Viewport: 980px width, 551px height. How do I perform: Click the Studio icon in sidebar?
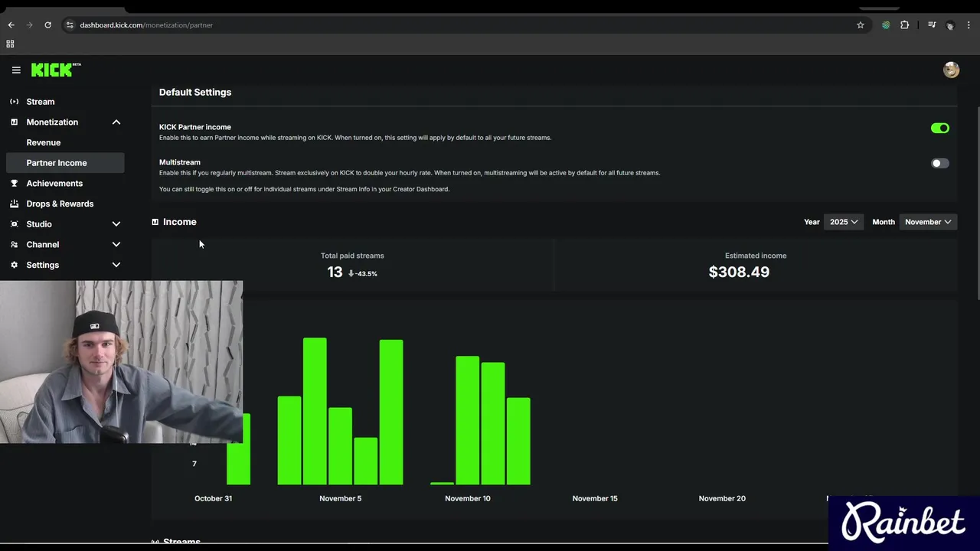tap(14, 224)
